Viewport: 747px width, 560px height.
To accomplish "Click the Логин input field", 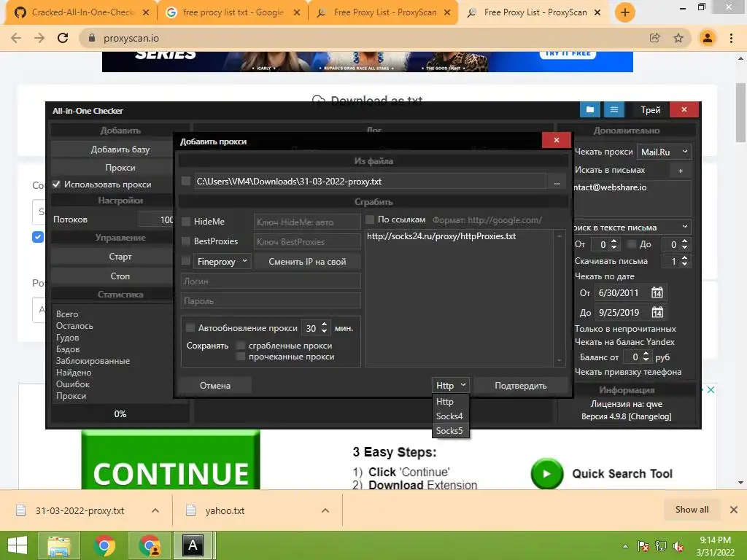I will (271, 281).
